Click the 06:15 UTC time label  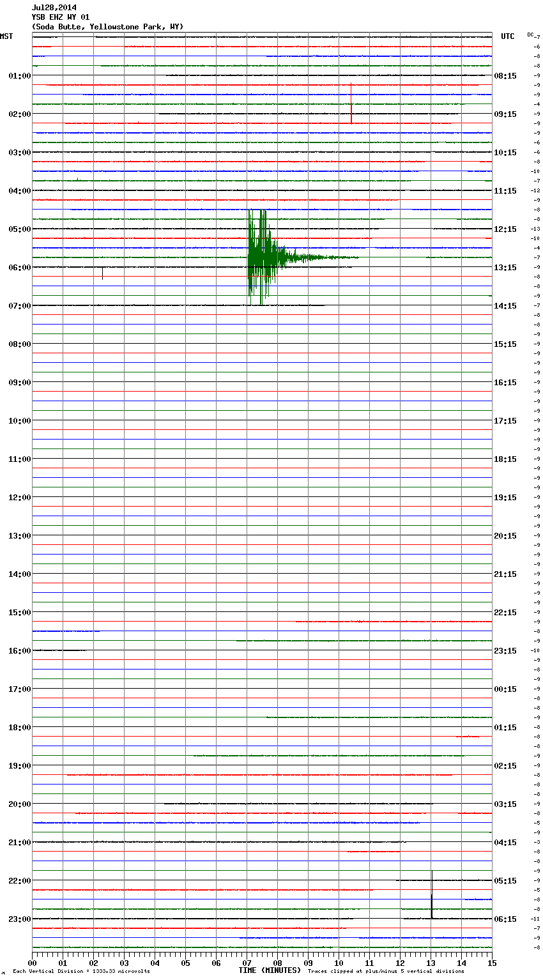coord(505,919)
